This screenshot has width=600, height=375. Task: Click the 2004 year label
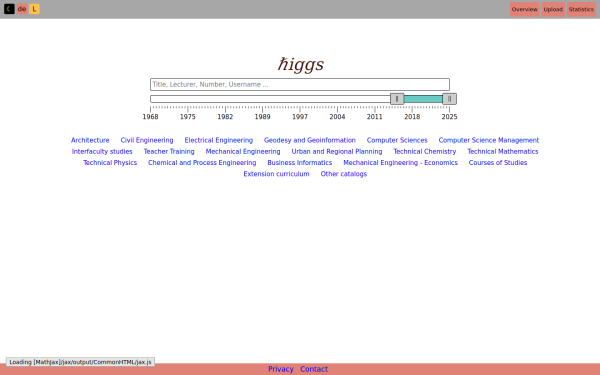pyautogui.click(x=337, y=117)
